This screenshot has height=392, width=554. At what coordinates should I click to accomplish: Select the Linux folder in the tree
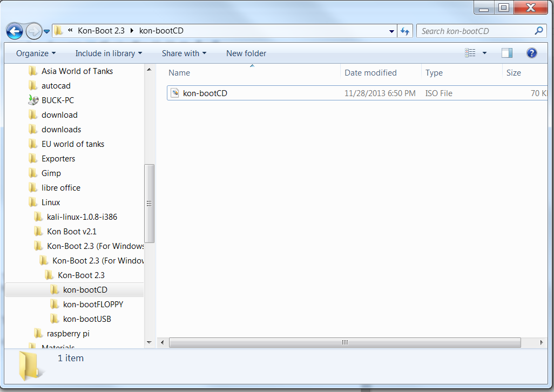click(x=51, y=202)
